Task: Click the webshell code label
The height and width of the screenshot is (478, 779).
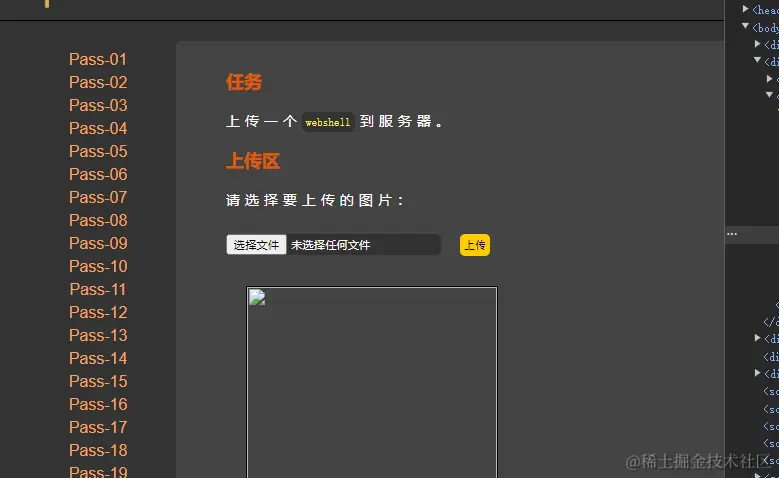Action: (x=327, y=122)
